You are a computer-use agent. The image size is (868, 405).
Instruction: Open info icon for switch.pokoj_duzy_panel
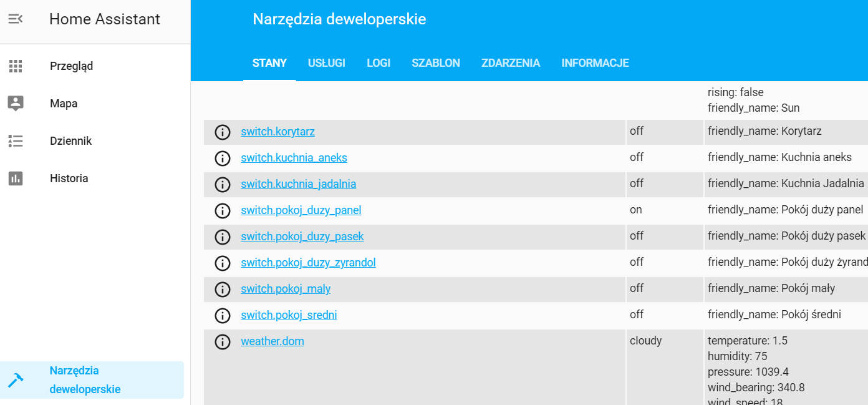(x=223, y=211)
